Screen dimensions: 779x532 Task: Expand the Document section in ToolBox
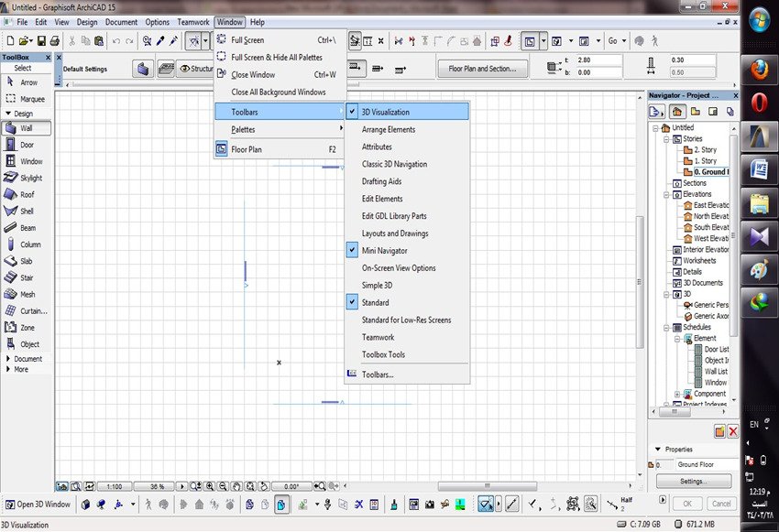coord(27,359)
